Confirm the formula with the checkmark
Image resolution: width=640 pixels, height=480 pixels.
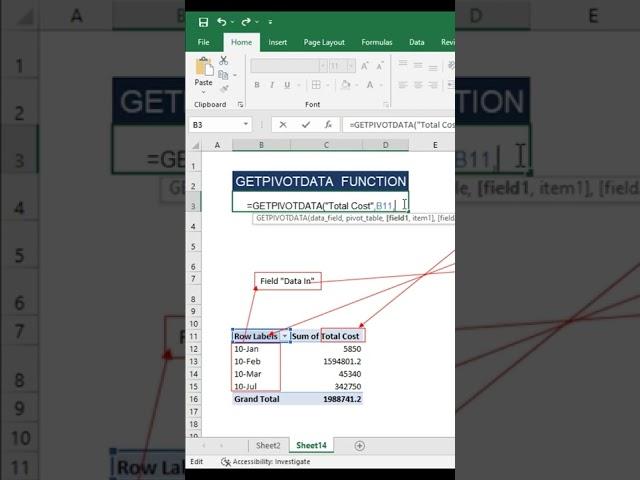coord(306,124)
